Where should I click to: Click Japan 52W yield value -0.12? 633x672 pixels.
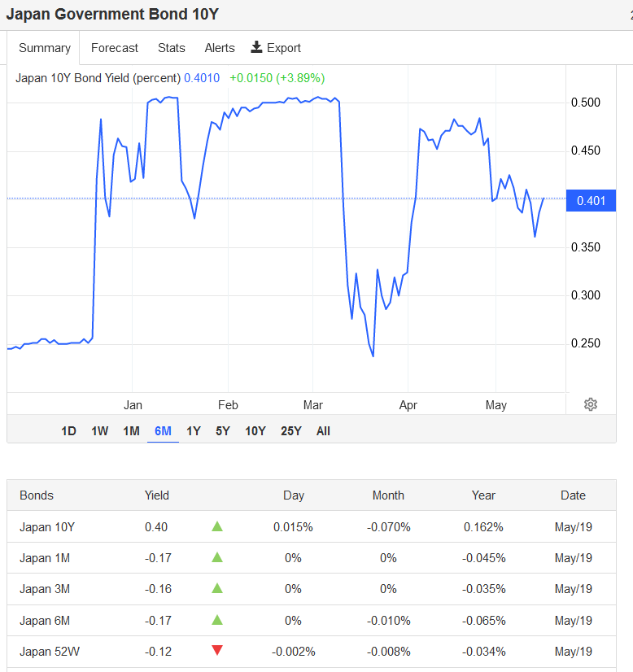pos(158,652)
